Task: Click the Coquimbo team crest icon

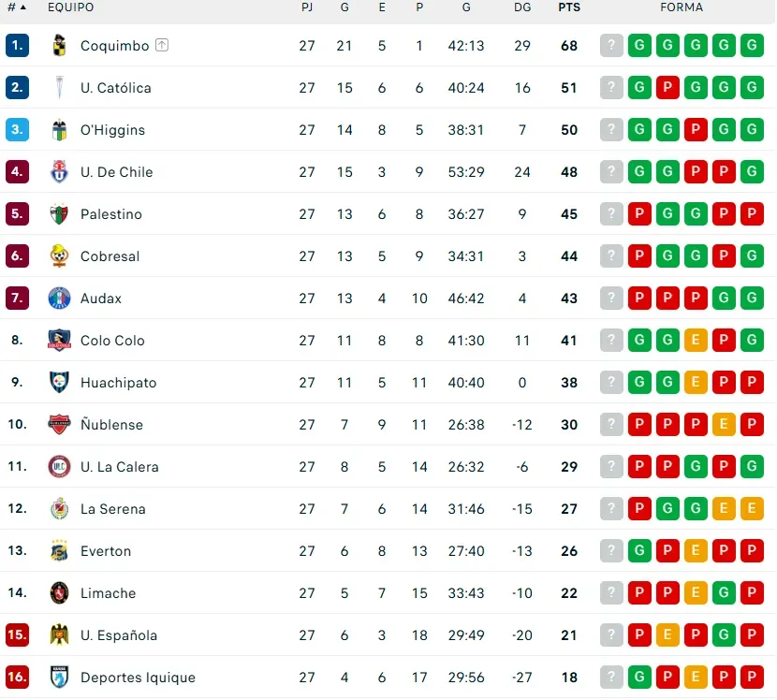Action: tap(59, 45)
